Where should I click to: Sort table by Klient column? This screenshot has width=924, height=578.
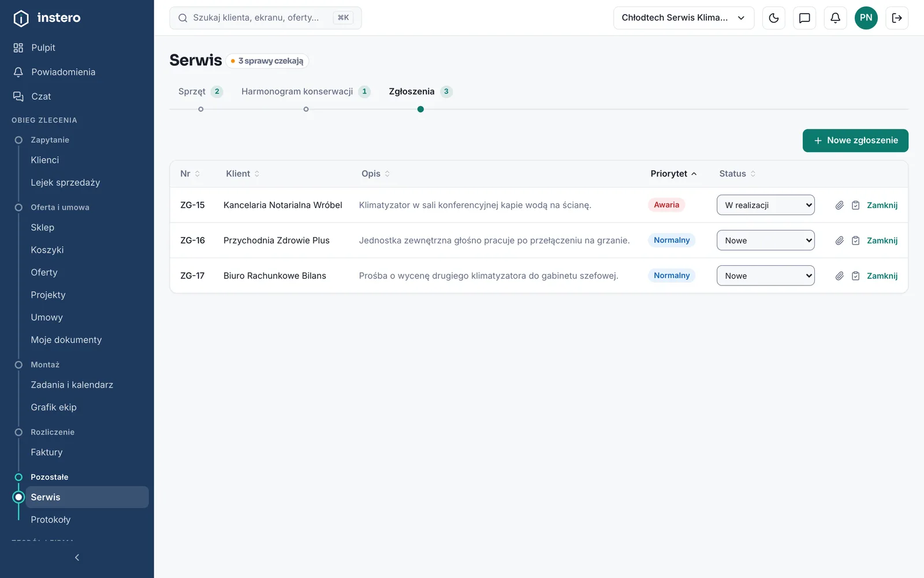tap(243, 173)
